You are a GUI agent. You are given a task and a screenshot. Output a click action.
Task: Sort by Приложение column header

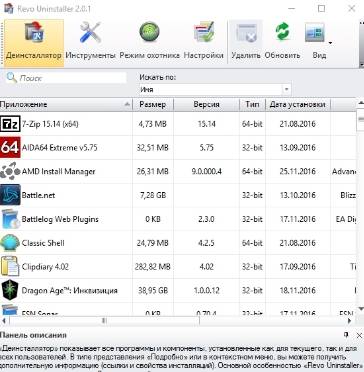pos(66,105)
